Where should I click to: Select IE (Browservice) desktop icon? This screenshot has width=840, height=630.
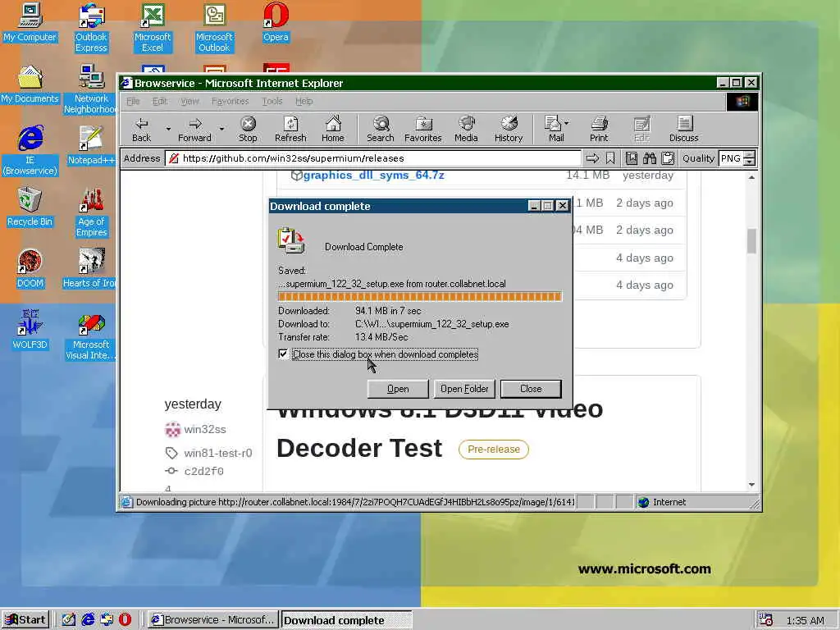pyautogui.click(x=30, y=151)
